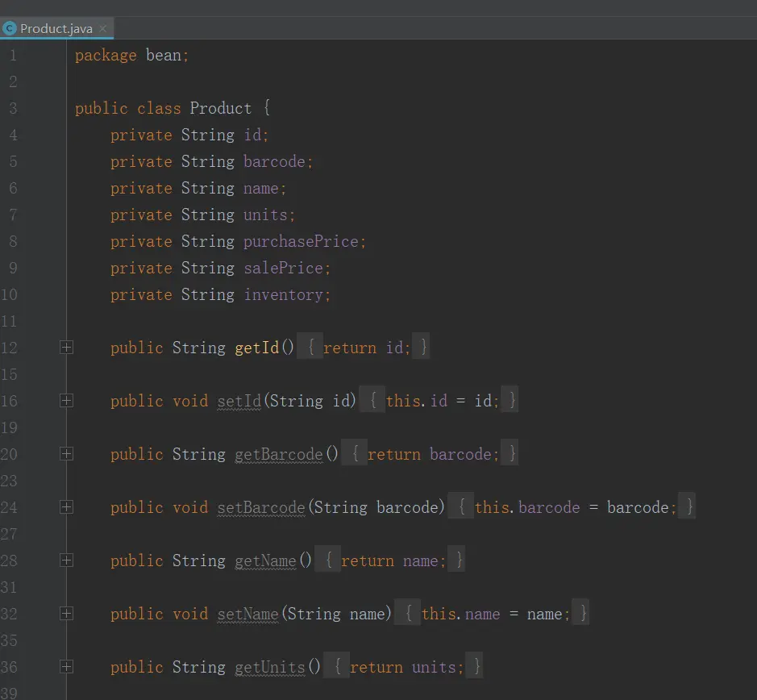Click the getUnits method name
This screenshot has height=700, width=757.
tap(270, 667)
